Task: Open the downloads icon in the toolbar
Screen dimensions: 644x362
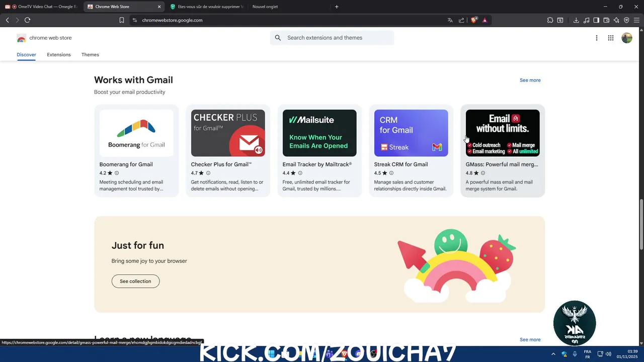Action: click(x=576, y=20)
